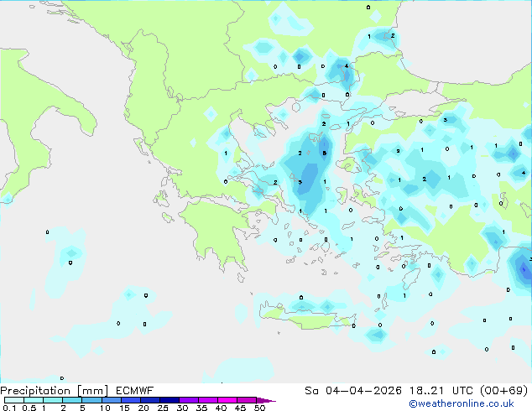Click the 0.1–0.5 mm legend swatch
Image resolution: width=532 pixels, height=411 pixels.
(14, 400)
